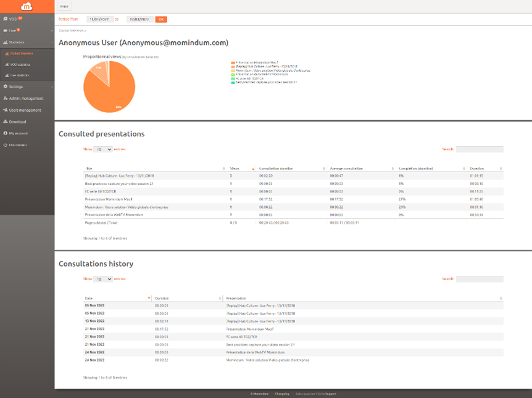Sort by Completion (duration) column arrows
532x398 pixels.
[464, 168]
